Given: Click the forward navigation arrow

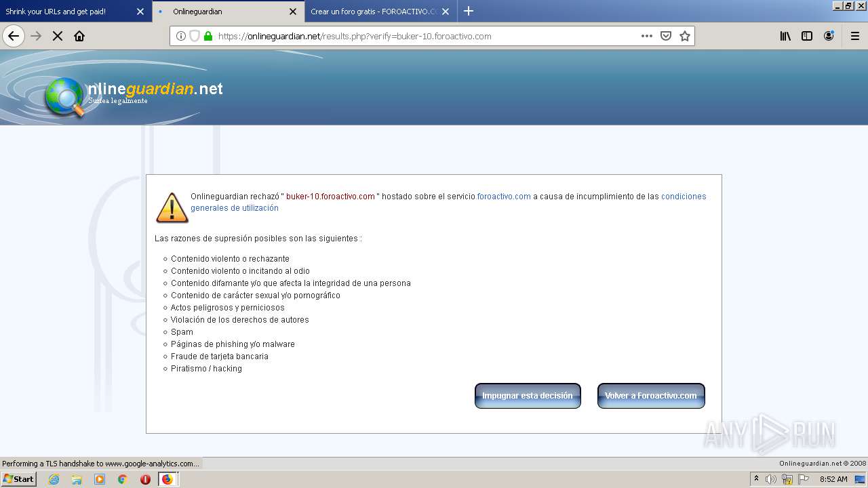Looking at the screenshot, I should 37,36.
